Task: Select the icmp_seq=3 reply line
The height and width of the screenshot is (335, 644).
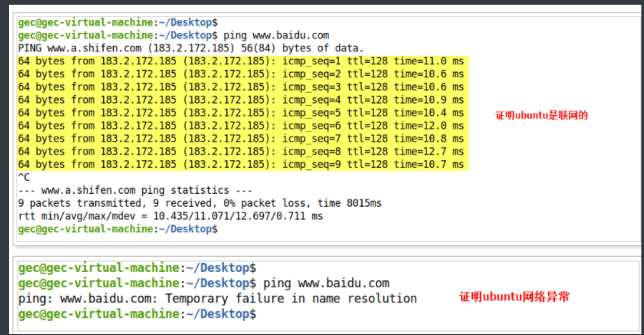Action: 241,87
